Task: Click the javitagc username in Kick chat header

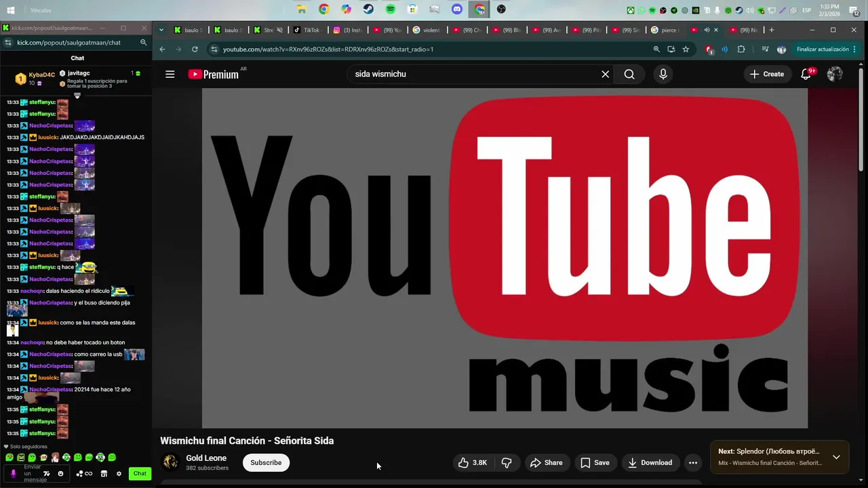Action: [79, 73]
